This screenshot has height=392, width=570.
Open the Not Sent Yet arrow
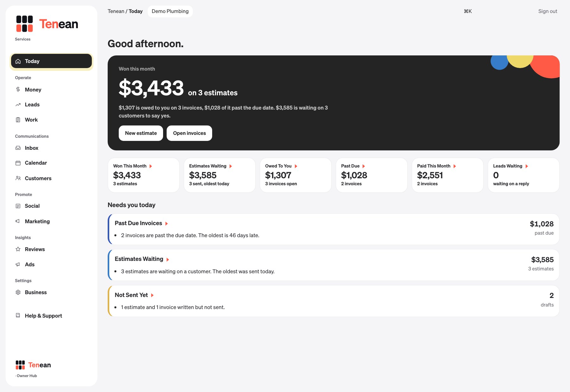tap(152, 295)
